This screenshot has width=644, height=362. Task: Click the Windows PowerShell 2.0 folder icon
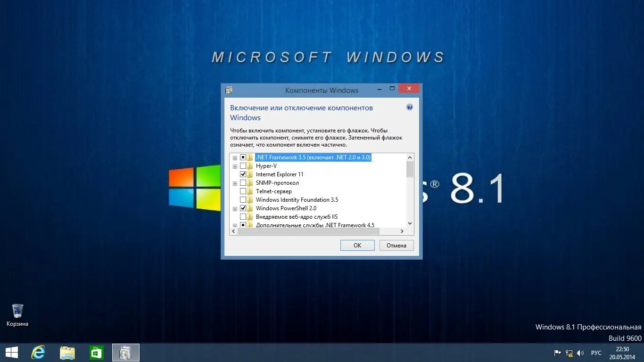point(250,208)
